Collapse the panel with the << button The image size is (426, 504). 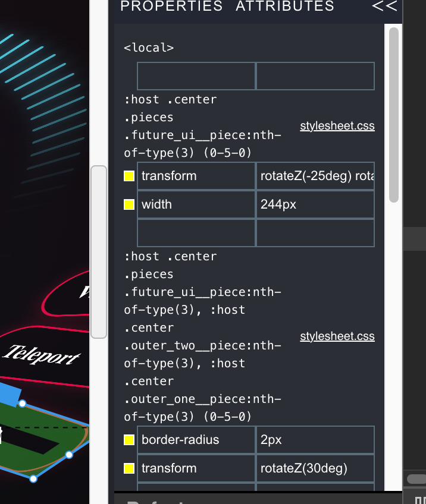point(384,6)
